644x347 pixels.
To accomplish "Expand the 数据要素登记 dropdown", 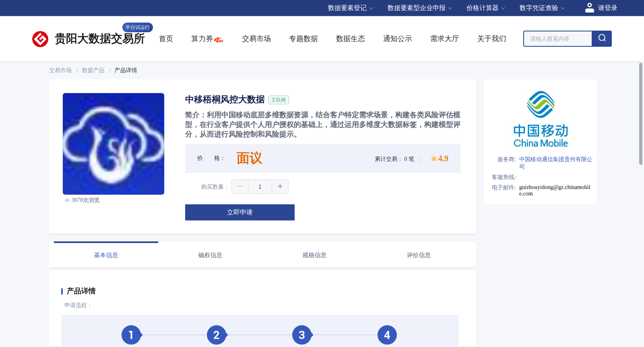I will click(351, 8).
